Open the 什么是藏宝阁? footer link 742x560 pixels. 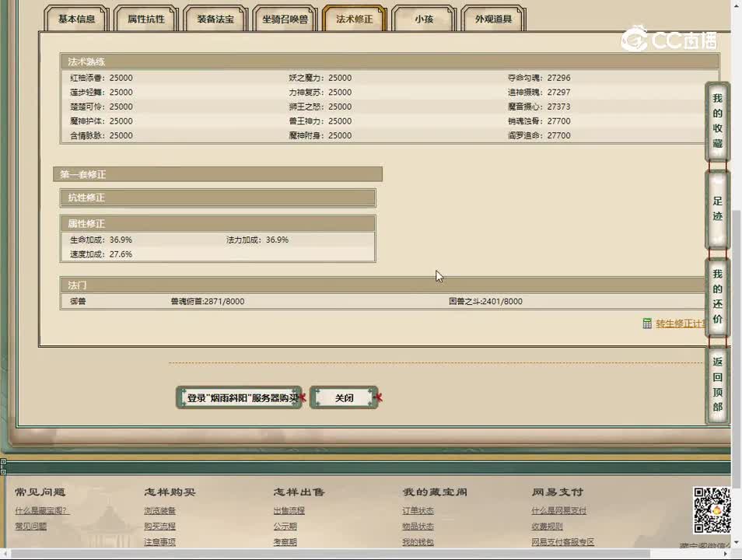(42, 511)
